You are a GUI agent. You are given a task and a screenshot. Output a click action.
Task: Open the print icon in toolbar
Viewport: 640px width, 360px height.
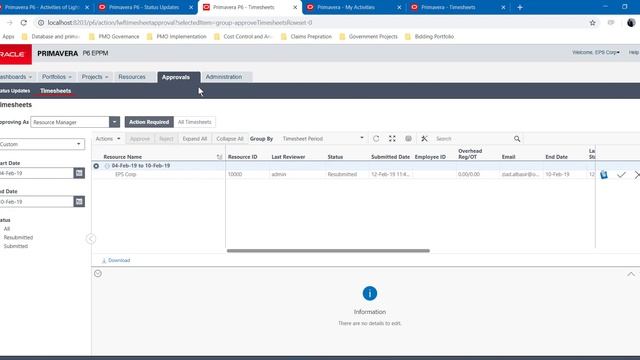pos(408,139)
